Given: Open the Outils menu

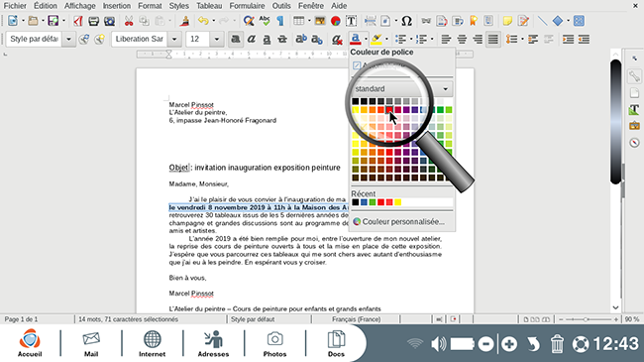Looking at the screenshot, I should (x=281, y=6).
